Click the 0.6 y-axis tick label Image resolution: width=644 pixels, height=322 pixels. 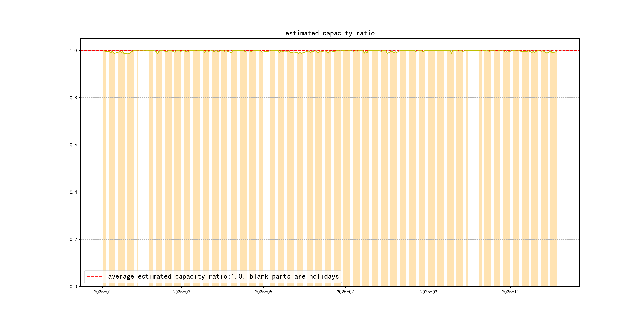73,145
